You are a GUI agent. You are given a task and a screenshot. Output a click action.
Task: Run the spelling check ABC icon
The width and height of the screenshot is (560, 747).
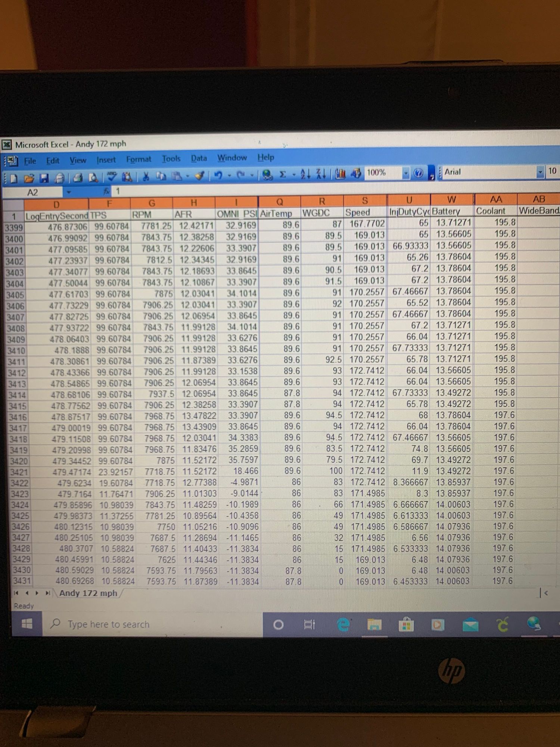click(112, 177)
